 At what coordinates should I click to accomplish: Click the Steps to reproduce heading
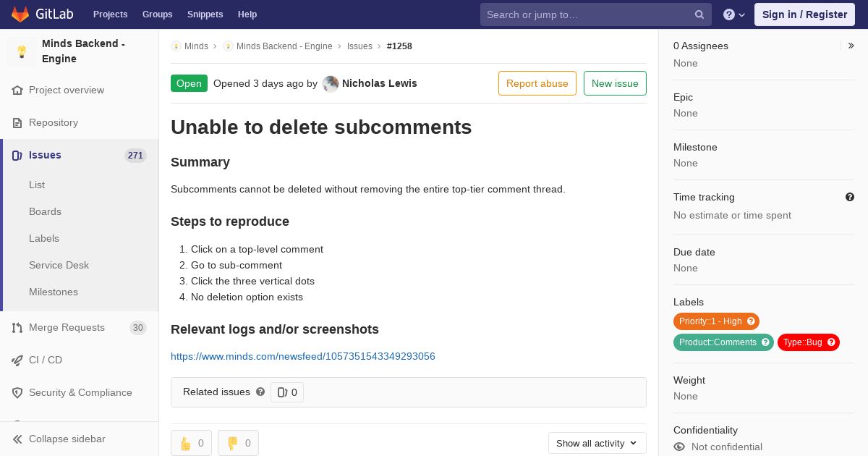point(230,221)
